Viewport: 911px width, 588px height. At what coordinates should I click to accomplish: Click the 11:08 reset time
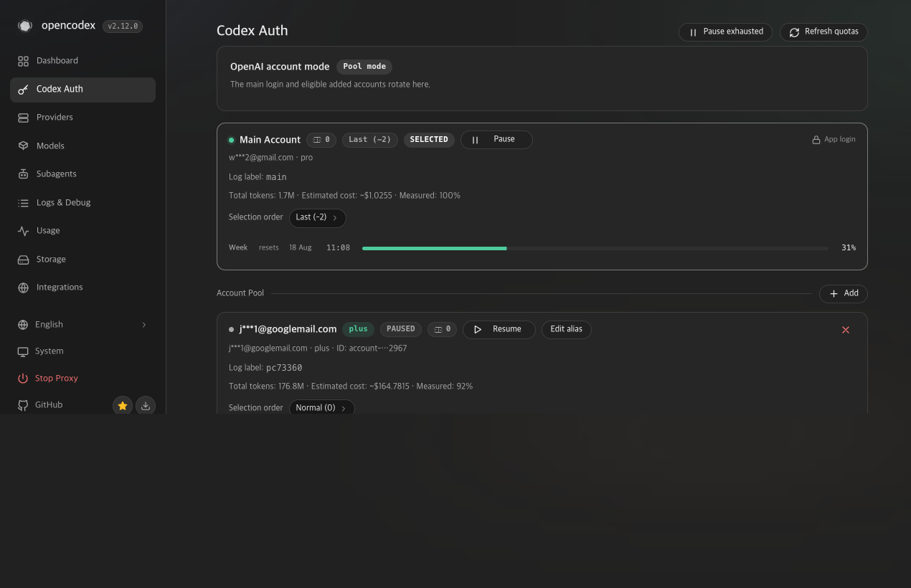click(x=338, y=248)
